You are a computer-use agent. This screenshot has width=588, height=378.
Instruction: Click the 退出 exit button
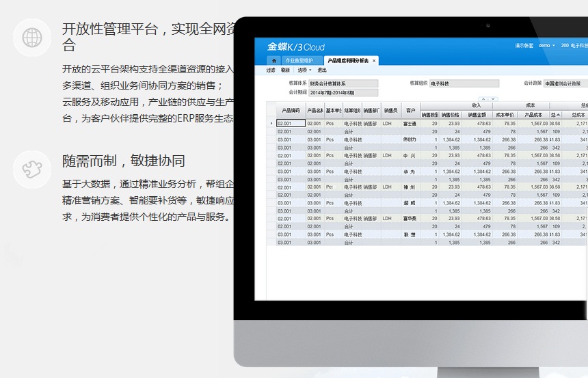322,70
